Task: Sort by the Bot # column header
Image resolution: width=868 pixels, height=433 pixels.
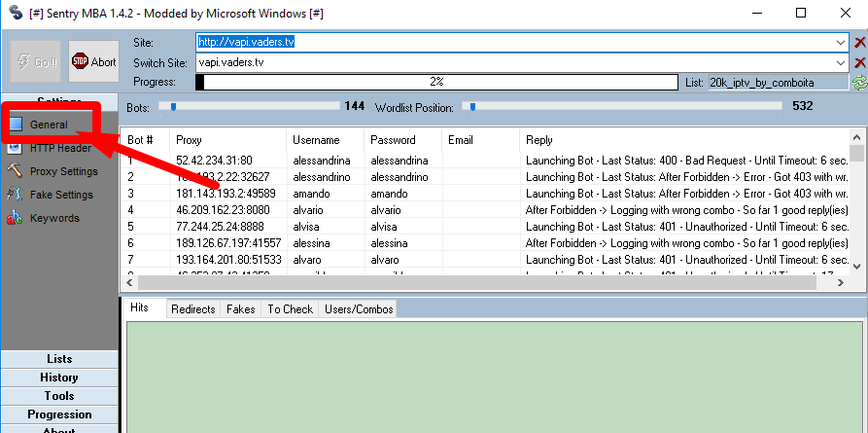Action: (145, 140)
